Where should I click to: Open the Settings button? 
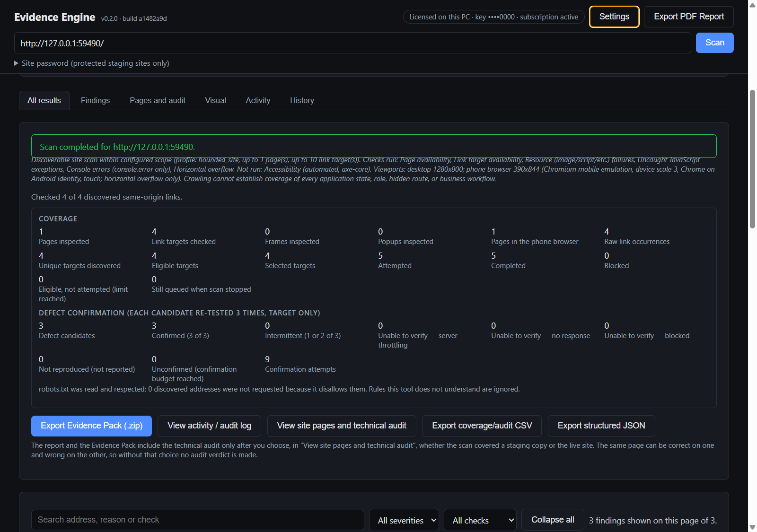pos(614,17)
